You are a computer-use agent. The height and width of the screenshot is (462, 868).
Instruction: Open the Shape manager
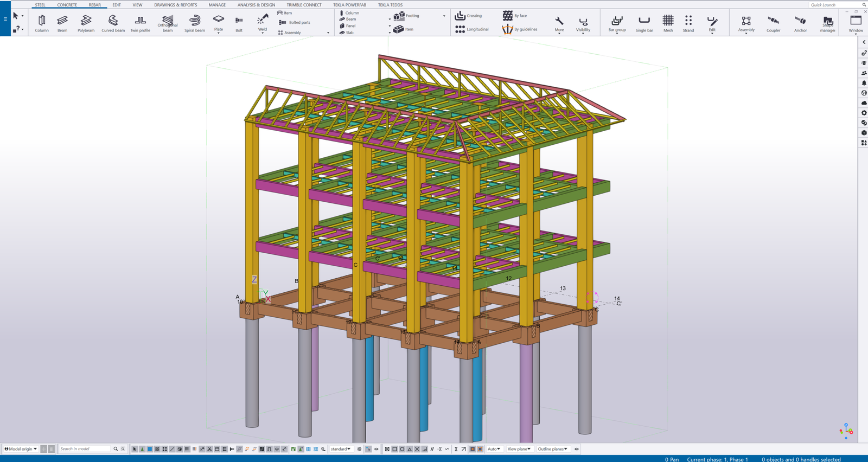[x=827, y=23]
